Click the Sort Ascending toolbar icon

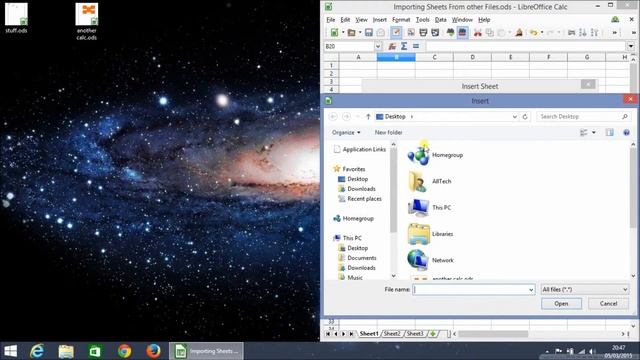583,33
